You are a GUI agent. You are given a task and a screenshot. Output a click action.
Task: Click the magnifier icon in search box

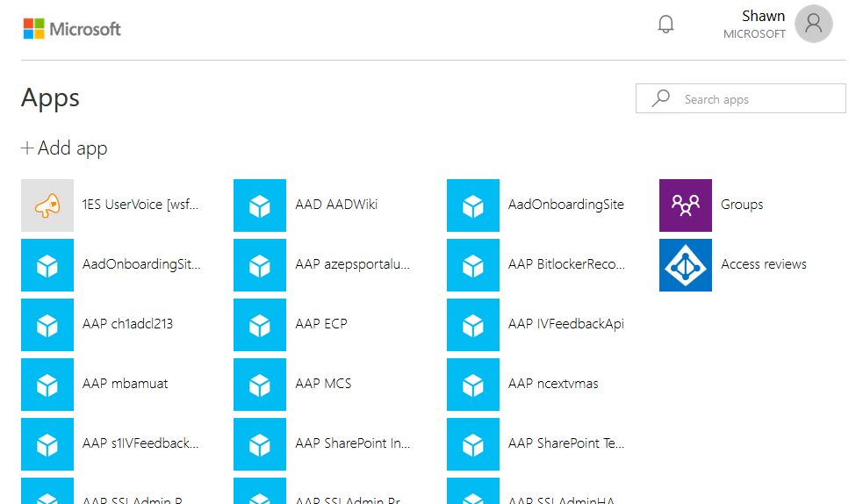pyautogui.click(x=660, y=99)
